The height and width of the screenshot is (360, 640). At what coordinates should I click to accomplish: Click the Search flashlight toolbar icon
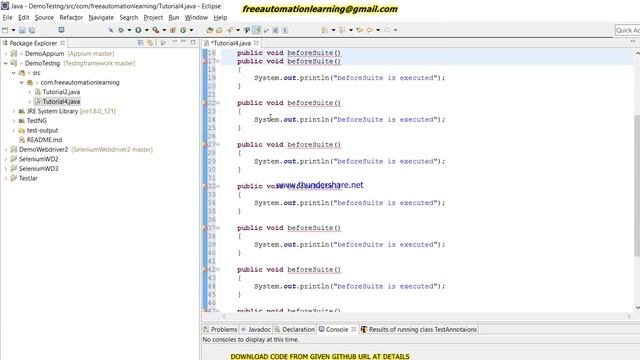[x=230, y=30]
